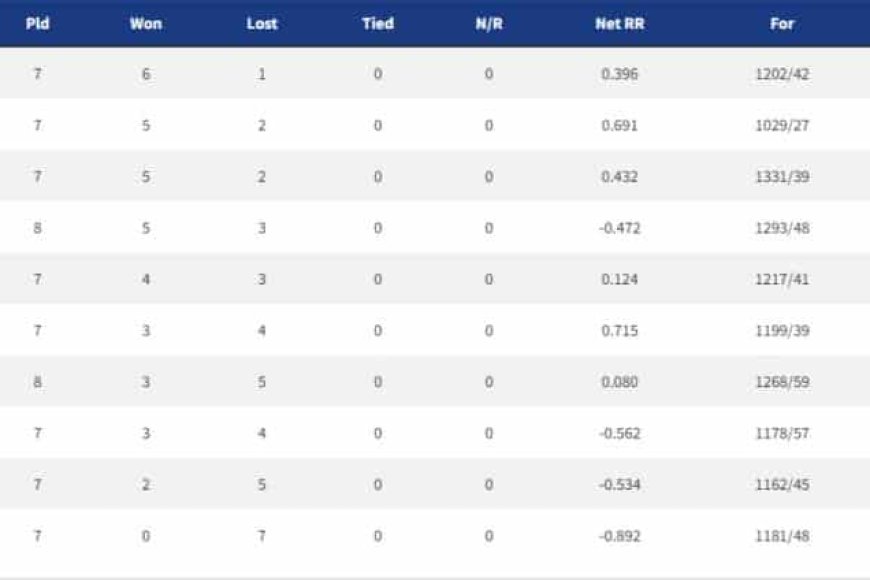870x580 pixels.
Task: Select the Tied column header
Action: click(378, 24)
